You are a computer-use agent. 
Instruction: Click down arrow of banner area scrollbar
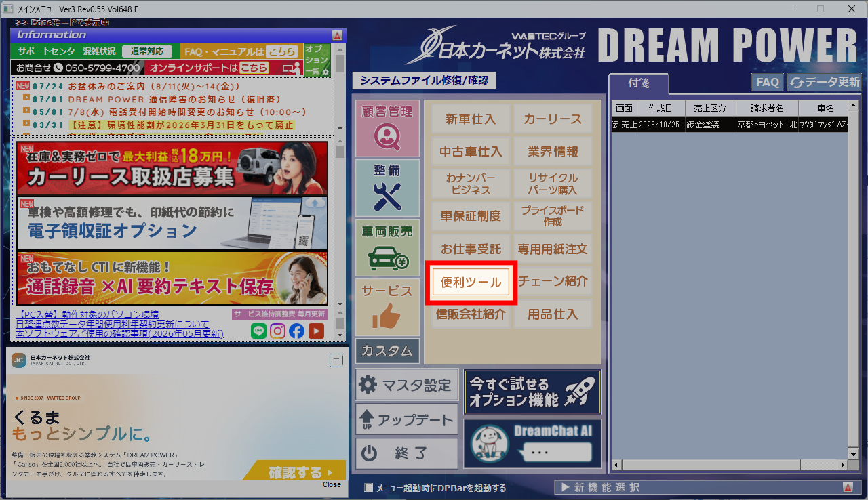pos(340,304)
